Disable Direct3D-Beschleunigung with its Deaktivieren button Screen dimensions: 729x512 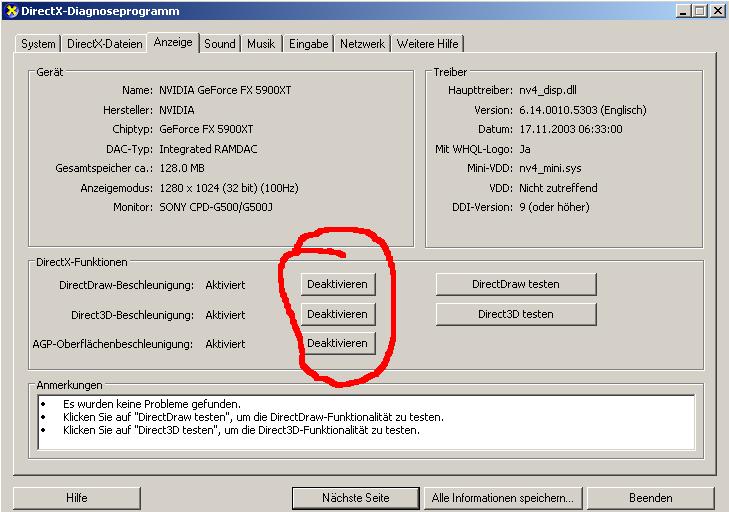tap(337, 314)
